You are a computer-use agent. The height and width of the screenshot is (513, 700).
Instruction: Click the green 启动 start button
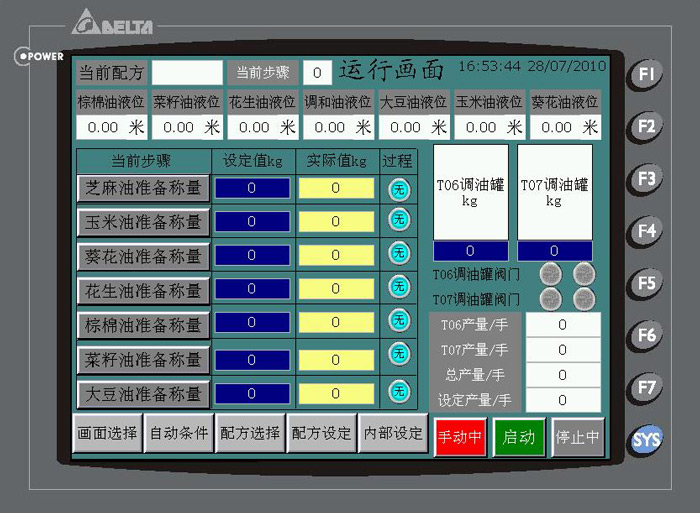point(519,437)
